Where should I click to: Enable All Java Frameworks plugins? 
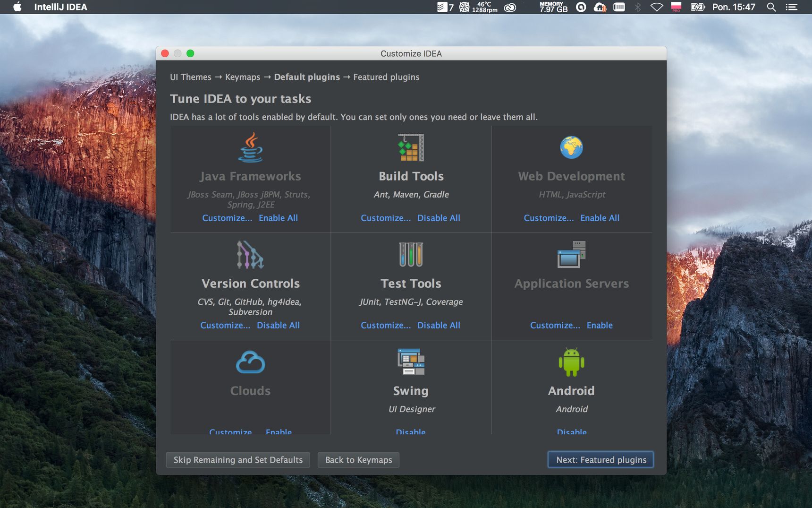pyautogui.click(x=278, y=218)
